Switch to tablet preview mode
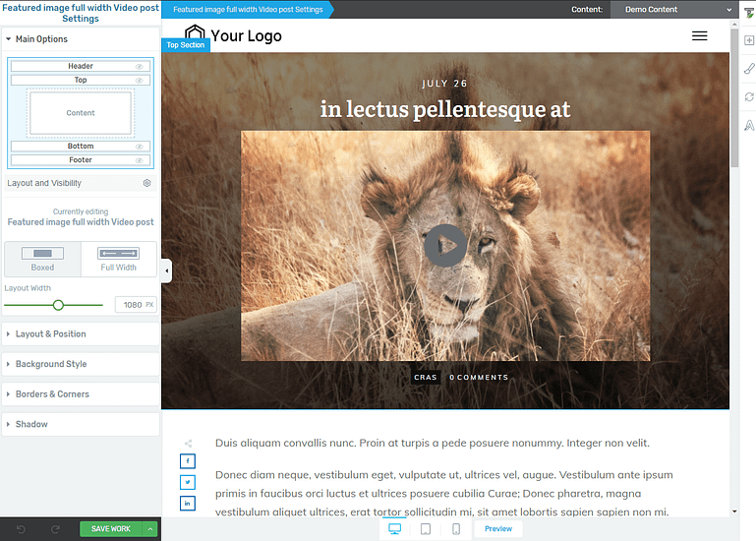The height and width of the screenshot is (541, 756). click(426, 529)
